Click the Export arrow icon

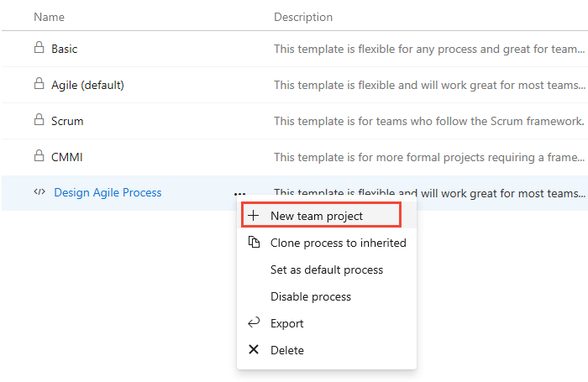pyautogui.click(x=254, y=323)
